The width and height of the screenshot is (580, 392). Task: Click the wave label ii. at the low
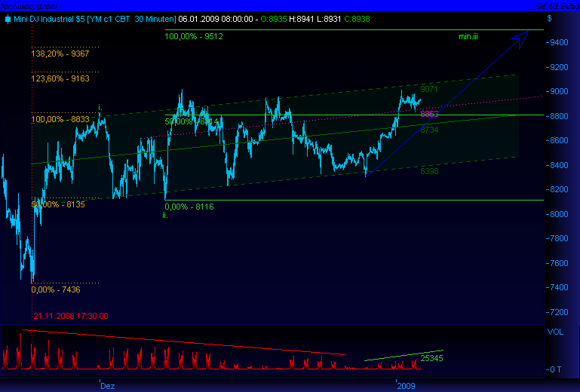pyautogui.click(x=165, y=216)
